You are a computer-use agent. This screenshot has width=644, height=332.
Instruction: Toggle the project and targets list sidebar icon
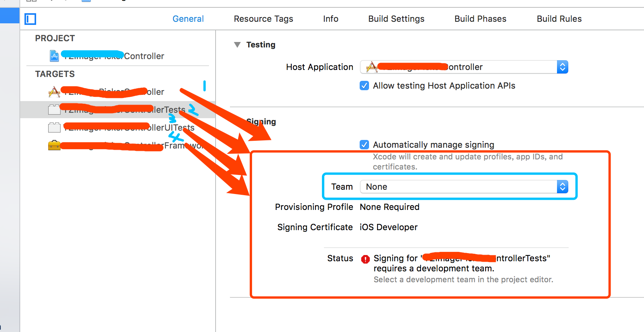pyautogui.click(x=30, y=19)
